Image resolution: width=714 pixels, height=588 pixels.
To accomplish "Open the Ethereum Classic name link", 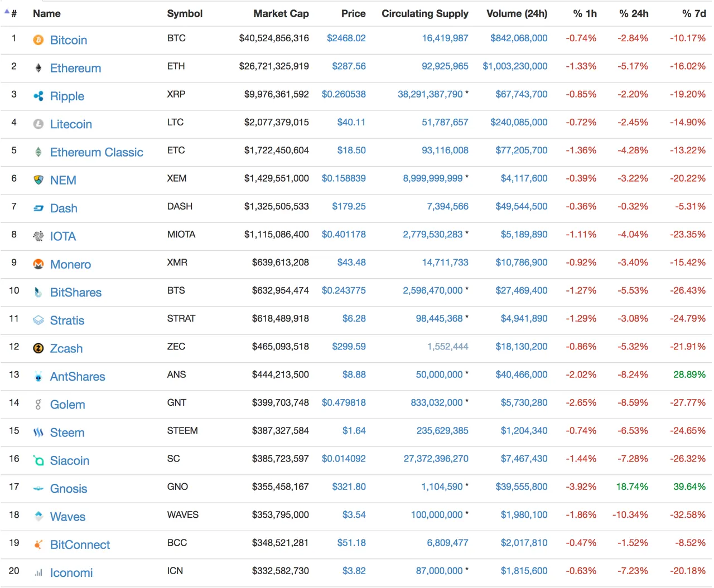I will pyautogui.click(x=97, y=152).
